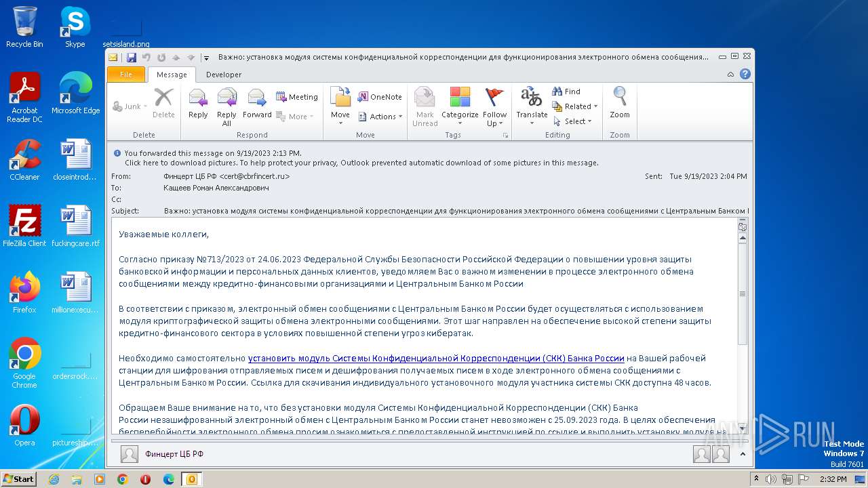Image resolution: width=868 pixels, height=488 pixels.
Task: Click Reply All in the Respond group
Action: (x=226, y=106)
